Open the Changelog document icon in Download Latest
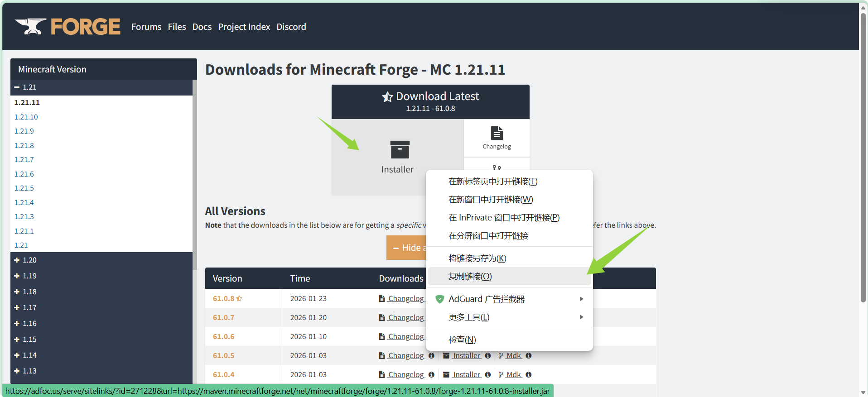The height and width of the screenshot is (397, 868). click(497, 133)
